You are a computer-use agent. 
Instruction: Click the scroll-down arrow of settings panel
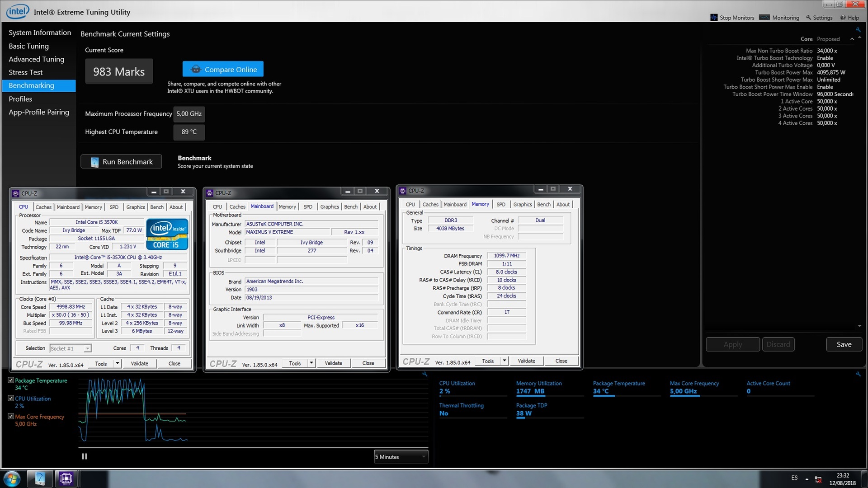pos(859,326)
